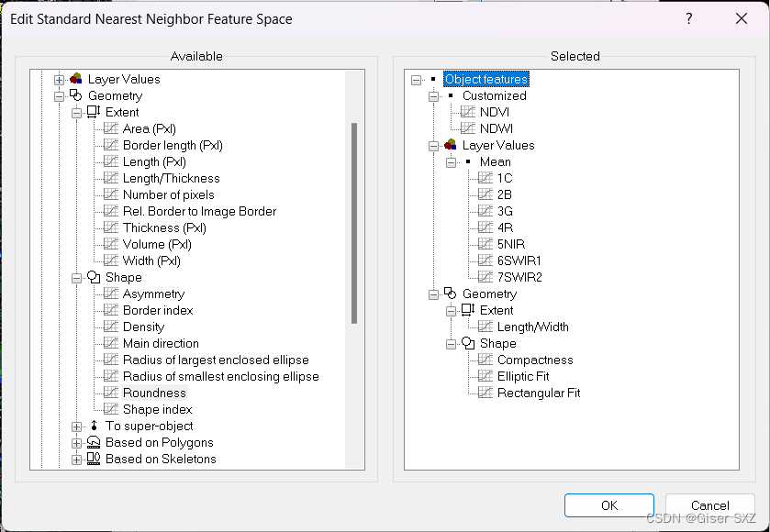Click the feature icon beside Area (Pxl)
770x532 pixels.
coord(111,128)
